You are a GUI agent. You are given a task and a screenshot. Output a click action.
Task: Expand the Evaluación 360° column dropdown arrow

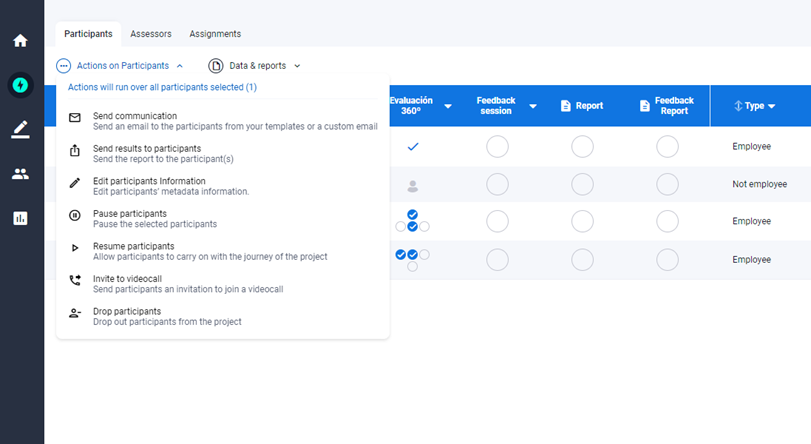pos(448,106)
